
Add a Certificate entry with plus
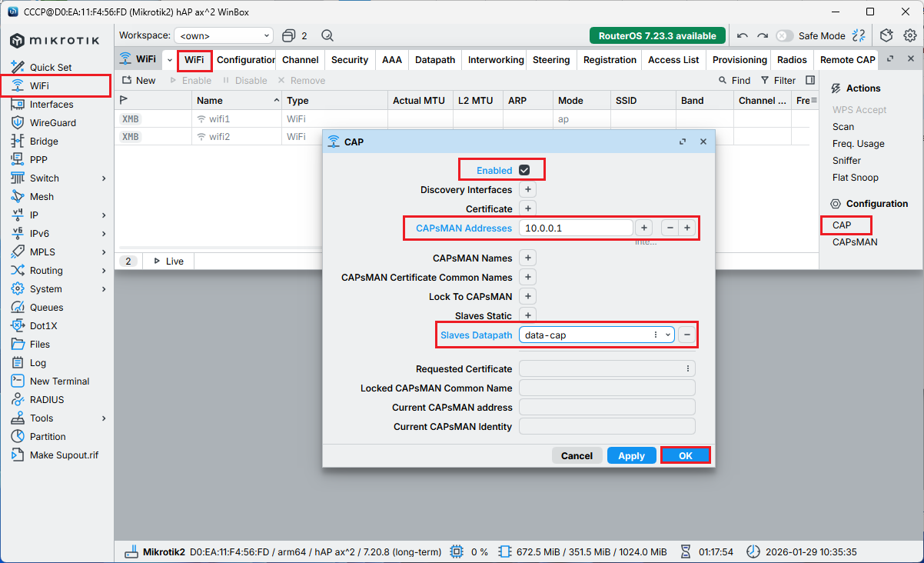(528, 208)
